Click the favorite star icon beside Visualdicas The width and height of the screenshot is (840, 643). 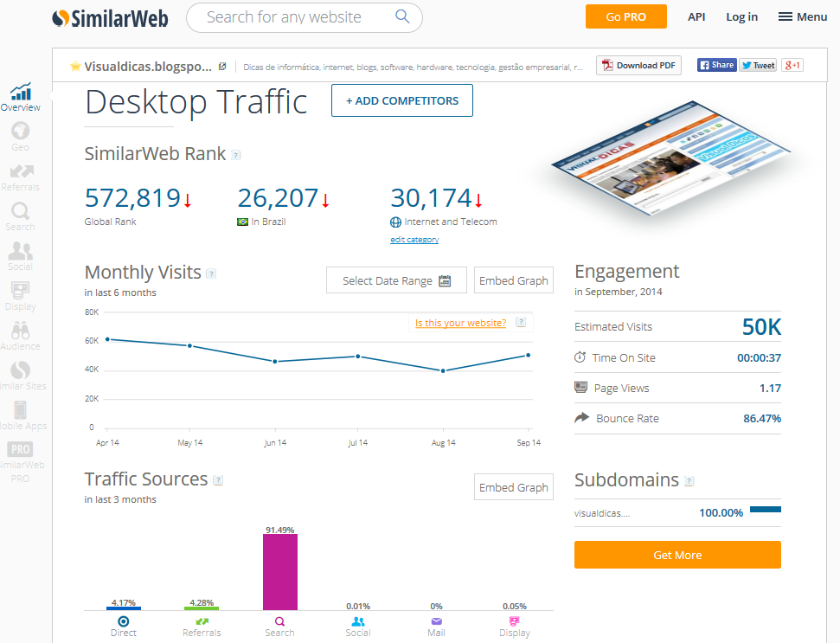tap(75, 66)
